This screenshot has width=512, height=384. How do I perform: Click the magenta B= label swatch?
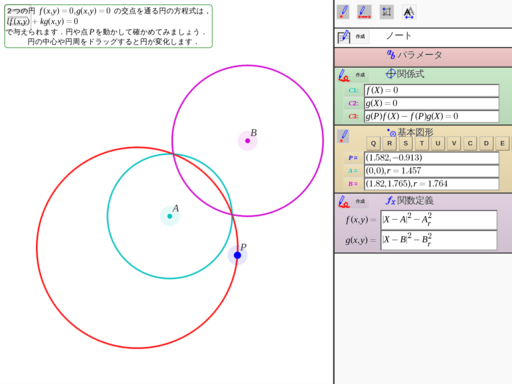point(353,184)
